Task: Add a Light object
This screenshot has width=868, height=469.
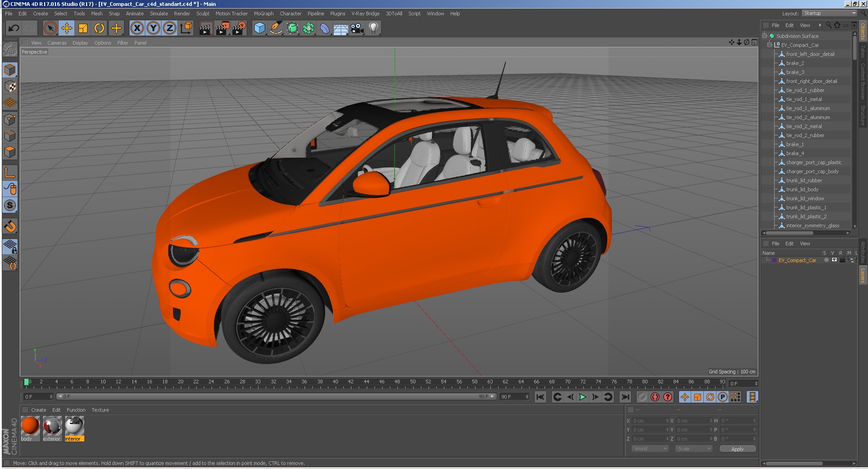Action: [x=374, y=28]
